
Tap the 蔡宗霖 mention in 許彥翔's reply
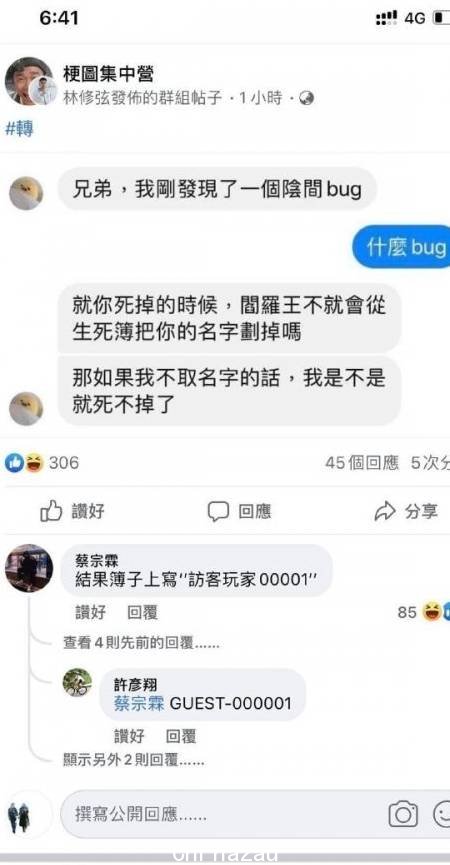coord(139,703)
